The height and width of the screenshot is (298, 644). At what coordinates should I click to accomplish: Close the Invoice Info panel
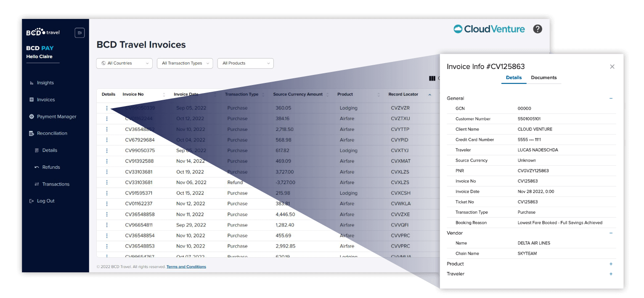click(612, 67)
